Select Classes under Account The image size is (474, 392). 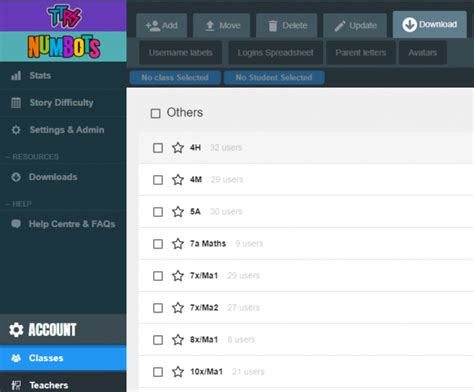63,358
